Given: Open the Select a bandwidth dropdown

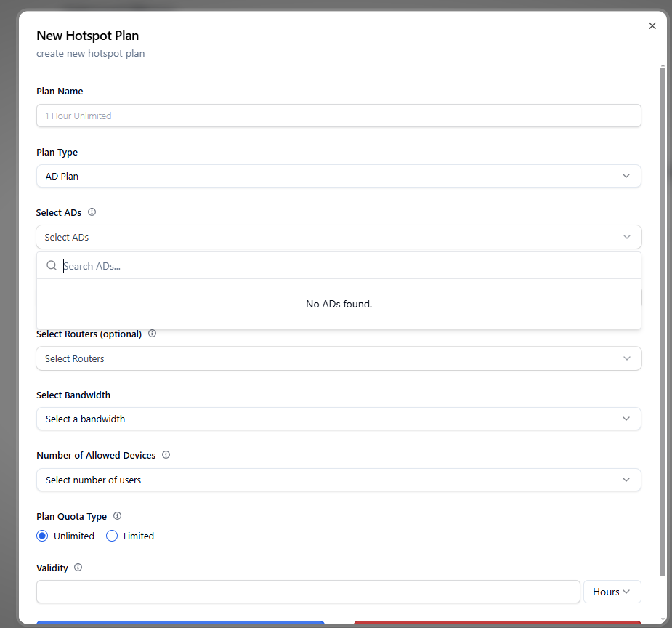Looking at the screenshot, I should click(339, 419).
